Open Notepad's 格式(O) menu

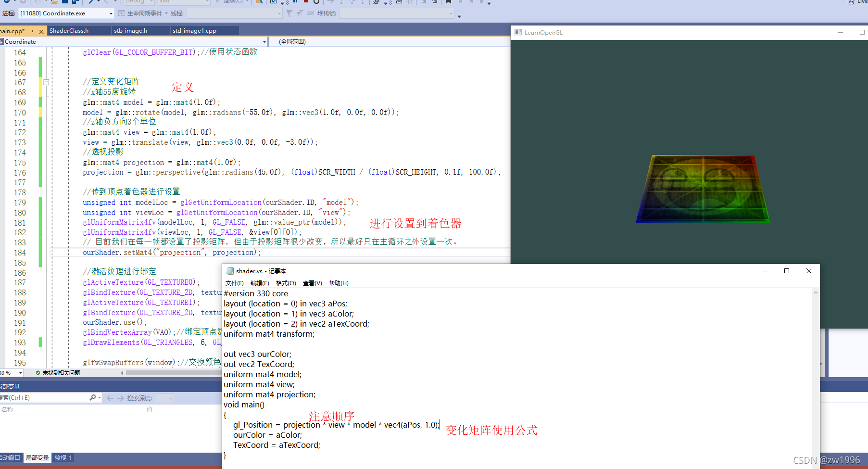pyautogui.click(x=286, y=283)
